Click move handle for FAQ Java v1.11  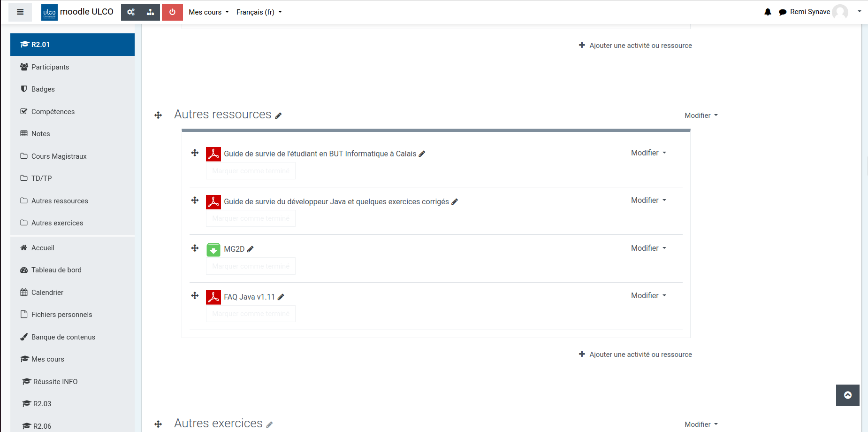coord(195,296)
